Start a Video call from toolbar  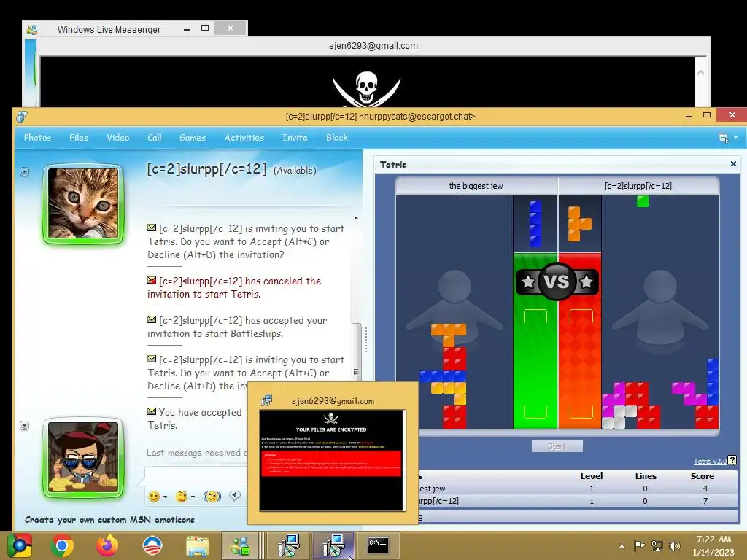(x=117, y=138)
